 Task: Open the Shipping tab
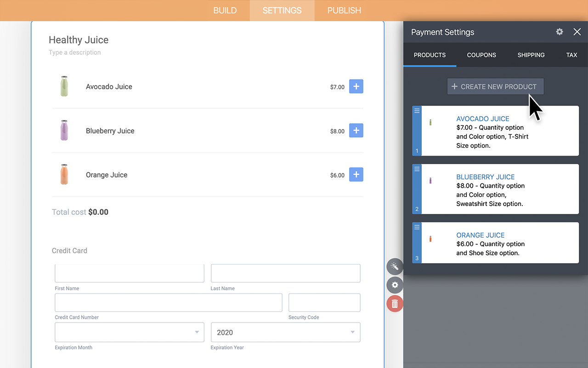pyautogui.click(x=531, y=55)
